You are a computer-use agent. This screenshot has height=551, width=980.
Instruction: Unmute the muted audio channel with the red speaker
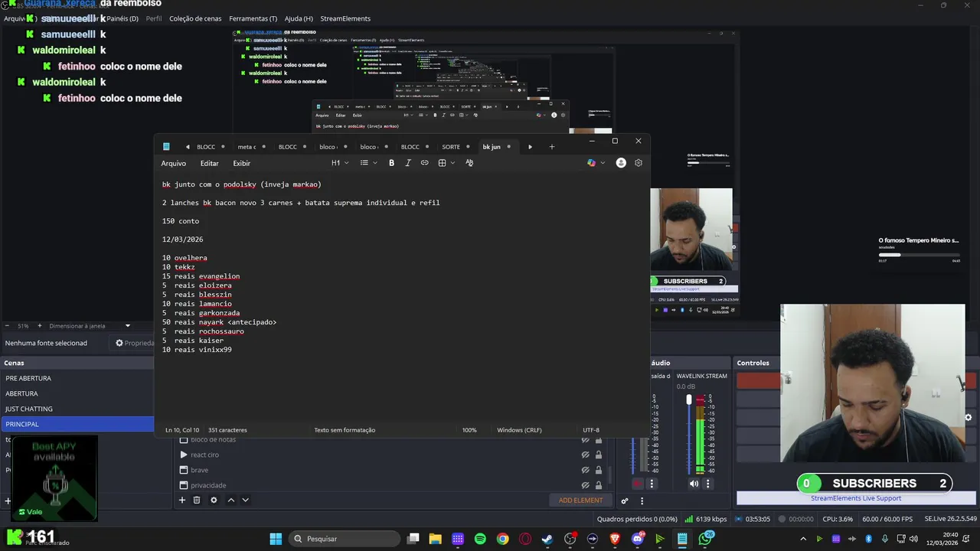point(638,484)
